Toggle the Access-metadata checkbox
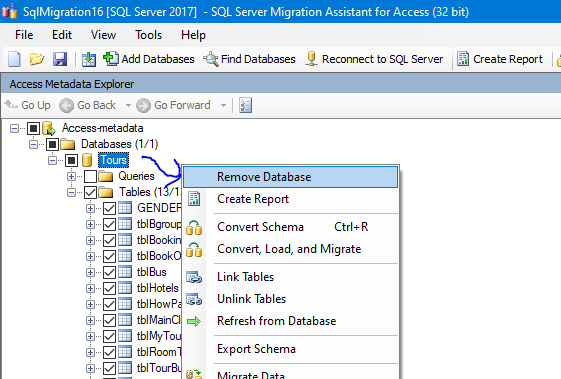This screenshot has height=379, width=561. 33,128
